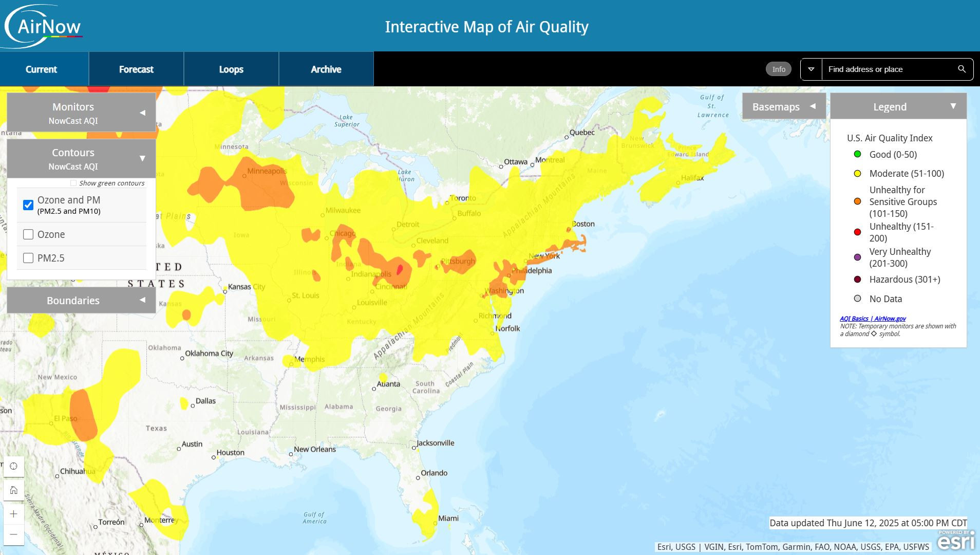Click the home default extent button
The image size is (980, 555).
tap(14, 490)
